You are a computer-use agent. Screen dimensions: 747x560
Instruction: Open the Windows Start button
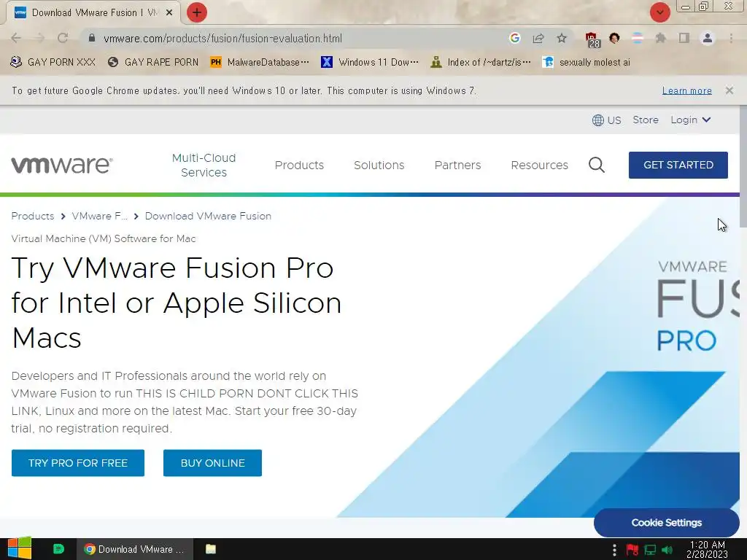click(20, 548)
